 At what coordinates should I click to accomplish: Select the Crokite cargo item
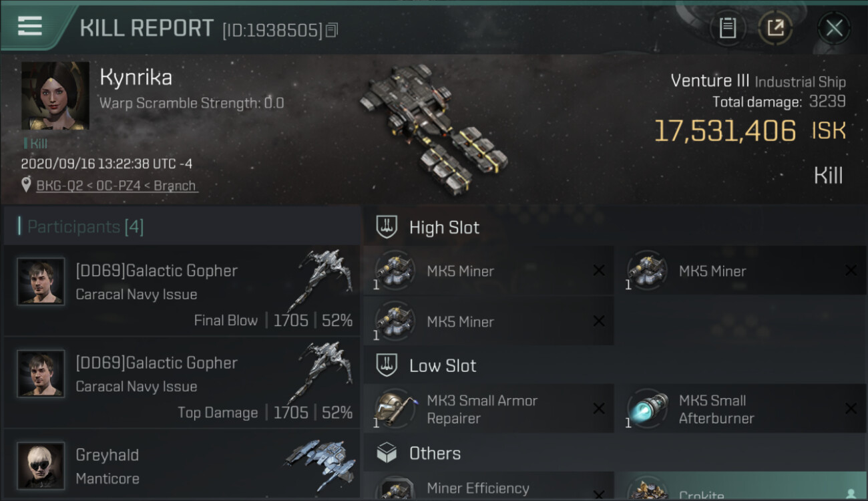pyautogui.click(x=740, y=487)
